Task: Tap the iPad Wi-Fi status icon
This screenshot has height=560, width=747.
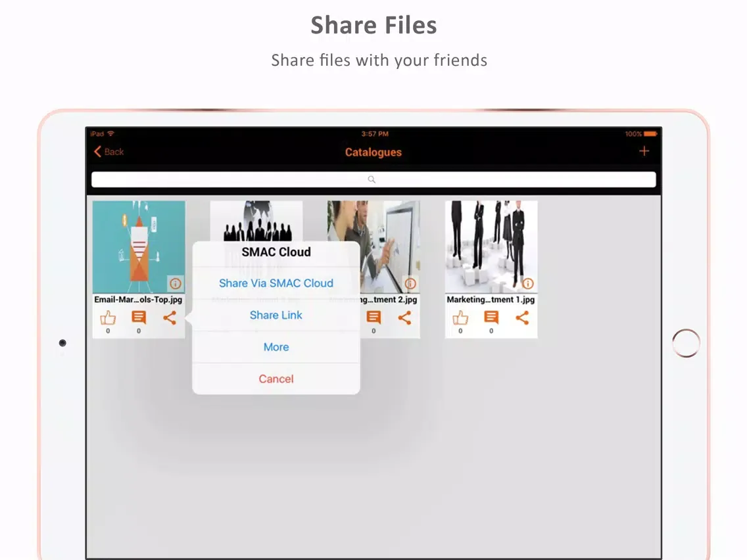Action: [111, 134]
